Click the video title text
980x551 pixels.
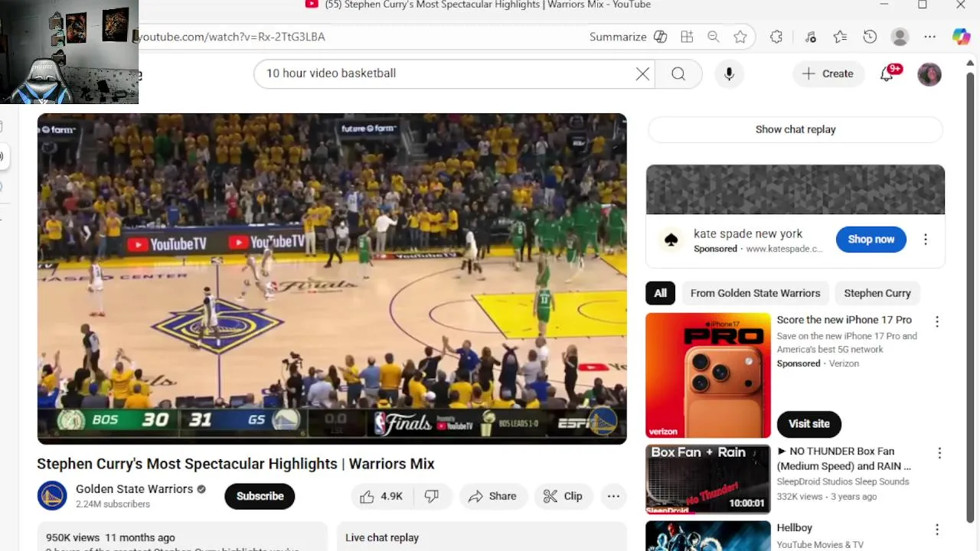[236, 464]
